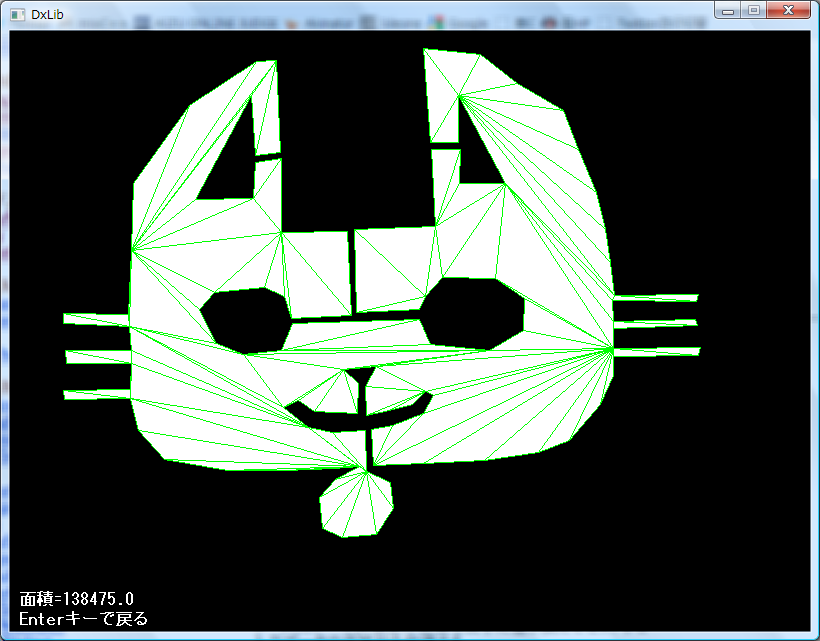Click the bottom whisker on the left side
The height and width of the screenshot is (641, 820).
click(x=96, y=394)
